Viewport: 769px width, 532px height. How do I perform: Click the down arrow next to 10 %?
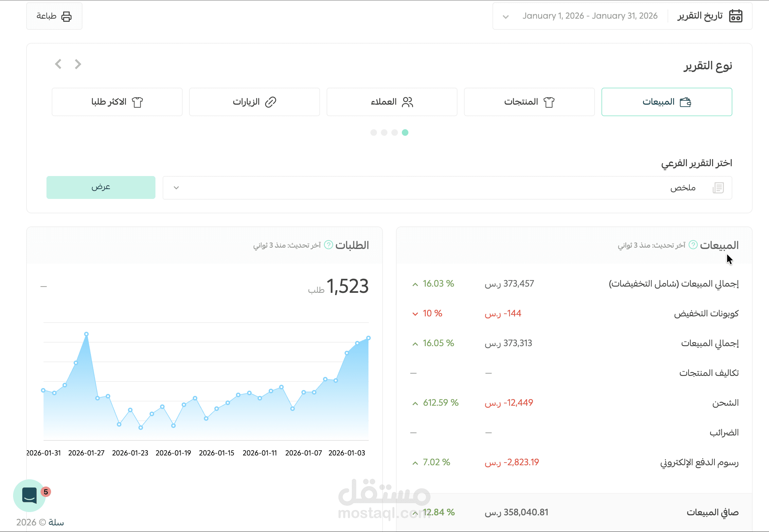pyautogui.click(x=415, y=314)
